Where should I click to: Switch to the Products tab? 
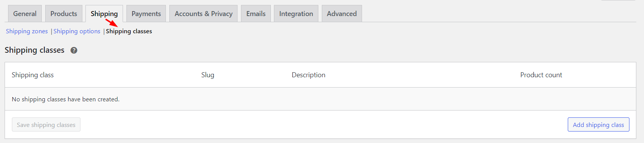click(64, 14)
